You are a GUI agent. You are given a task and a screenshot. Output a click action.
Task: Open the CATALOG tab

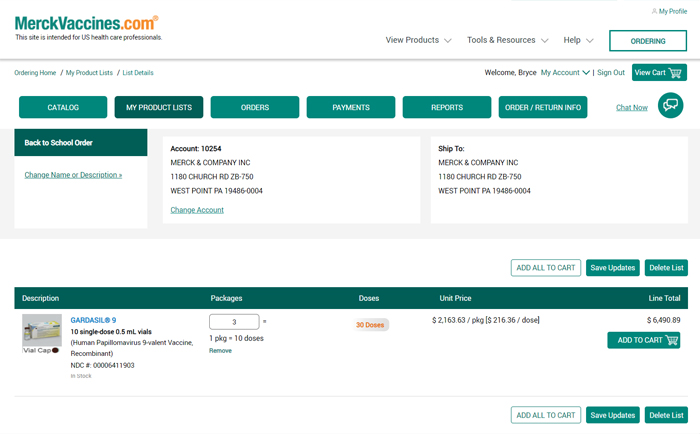point(63,107)
